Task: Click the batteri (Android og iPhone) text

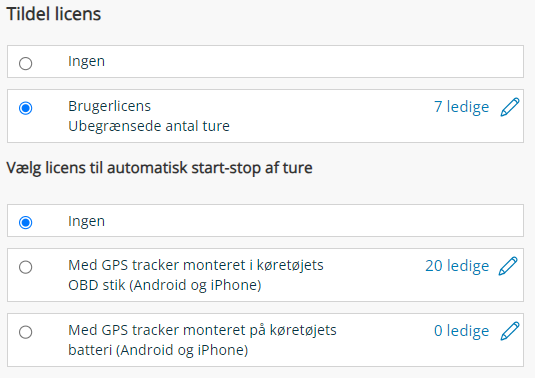Action: [x=158, y=350]
